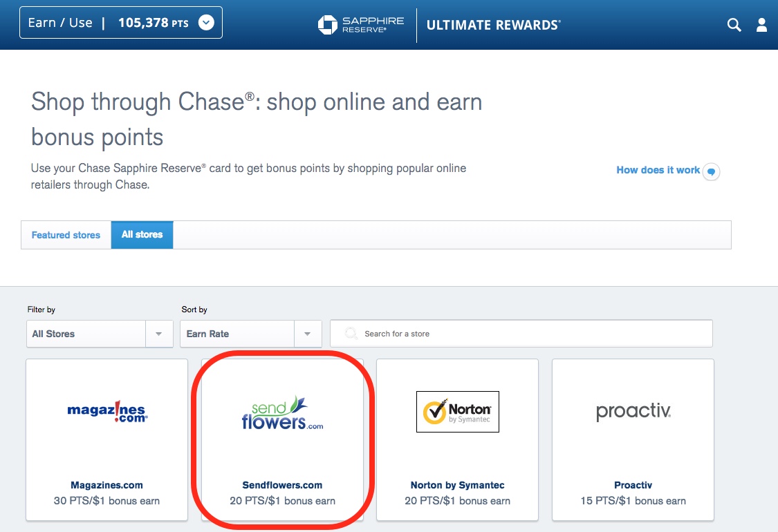Switch to the Featured stores tab

tap(66, 235)
